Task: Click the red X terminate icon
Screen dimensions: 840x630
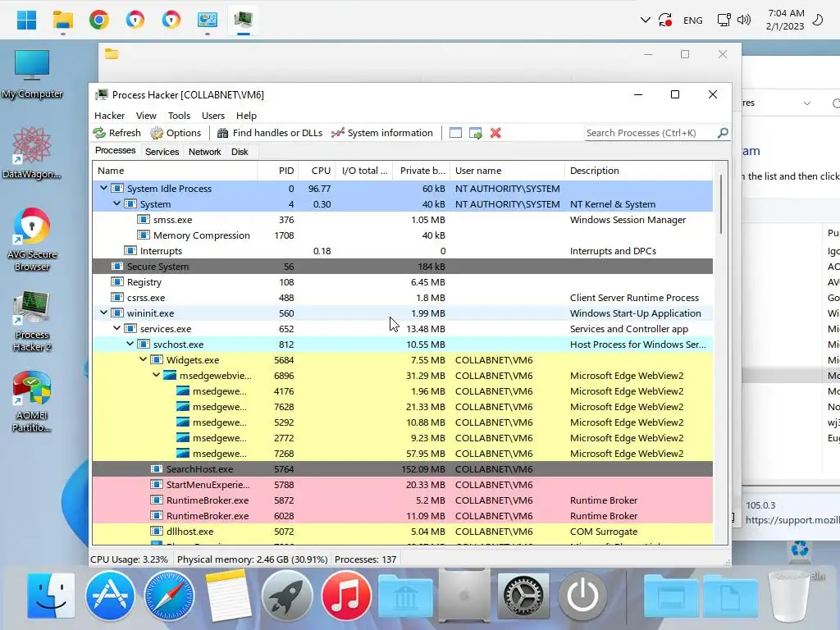Action: click(495, 133)
